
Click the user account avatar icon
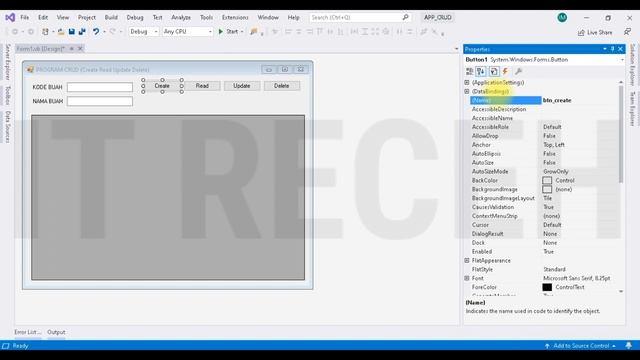(x=562, y=18)
